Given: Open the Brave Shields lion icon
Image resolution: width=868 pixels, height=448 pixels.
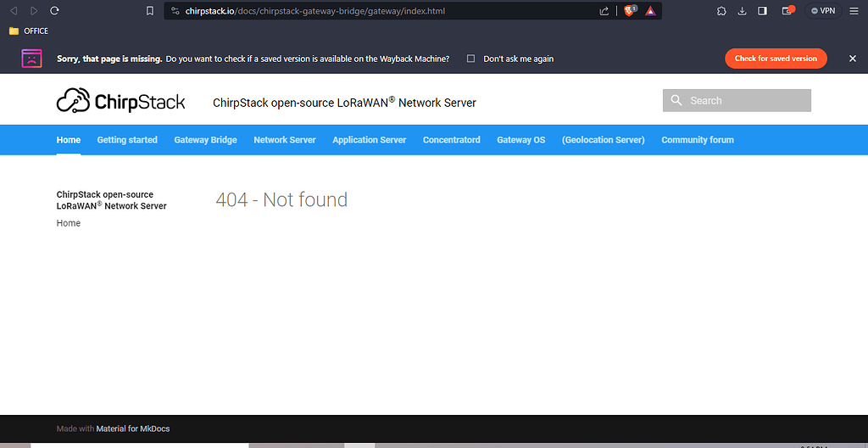Looking at the screenshot, I should [630, 11].
